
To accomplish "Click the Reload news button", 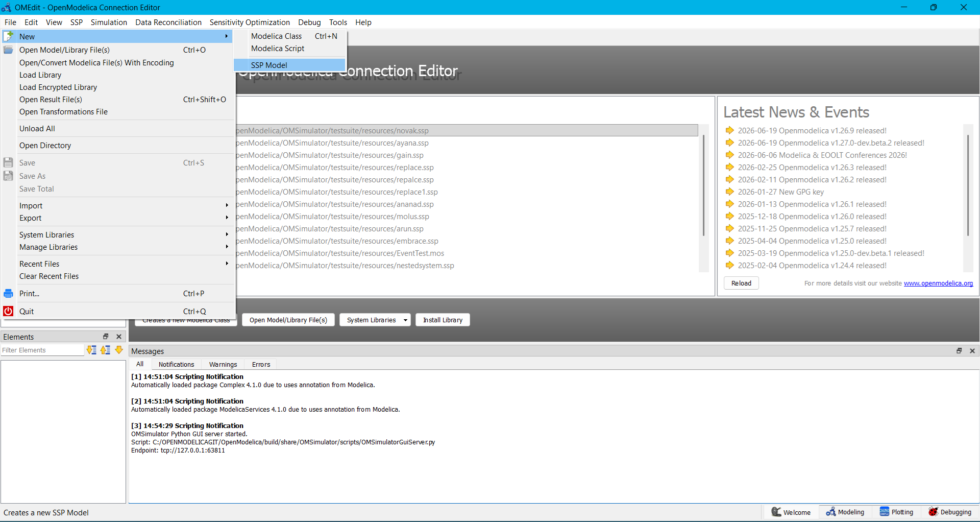I will [x=741, y=283].
